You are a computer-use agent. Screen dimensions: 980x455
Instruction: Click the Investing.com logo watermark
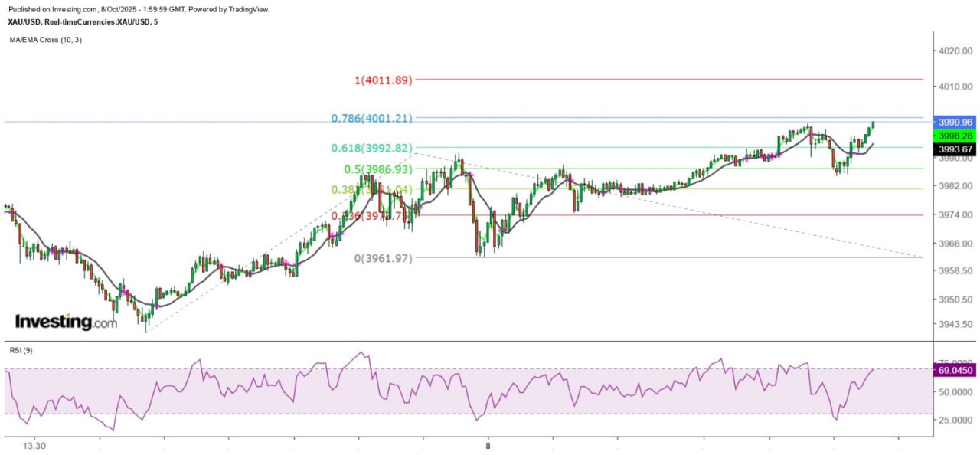[x=66, y=322]
